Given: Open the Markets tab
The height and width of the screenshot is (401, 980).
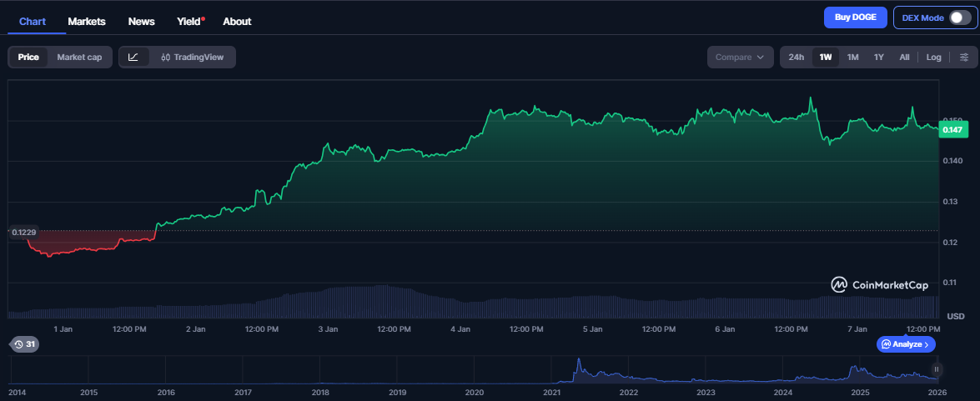Looking at the screenshot, I should coord(87,21).
